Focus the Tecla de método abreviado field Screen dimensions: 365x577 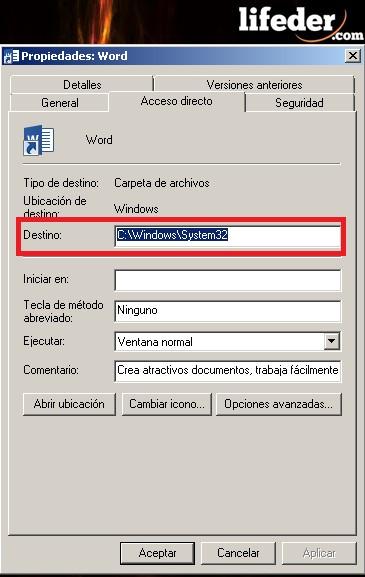(228, 311)
